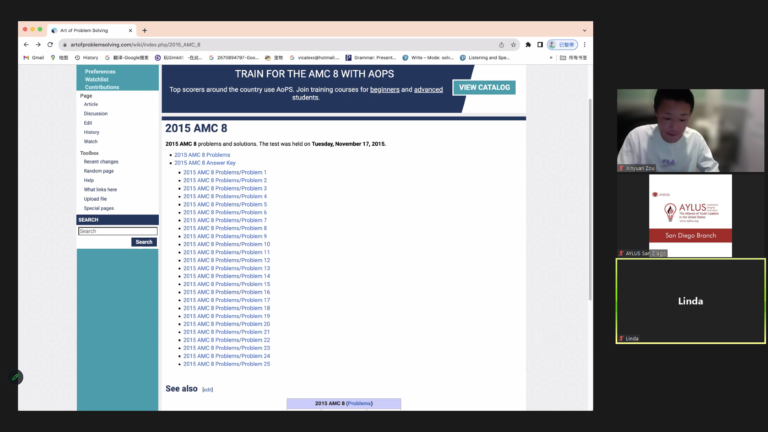
Task: Open Contributions in the sidebar
Action: pyautogui.click(x=102, y=87)
